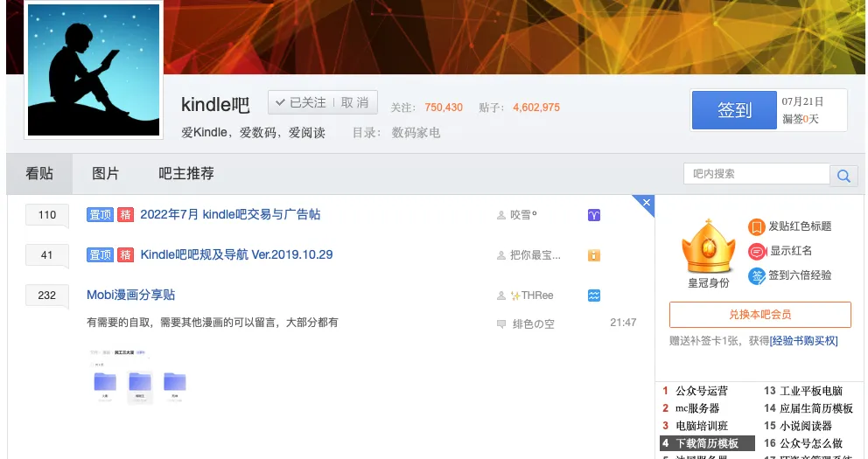Open author 咬雪° profile
Image resolution: width=868 pixels, height=459 pixels.
(523, 215)
